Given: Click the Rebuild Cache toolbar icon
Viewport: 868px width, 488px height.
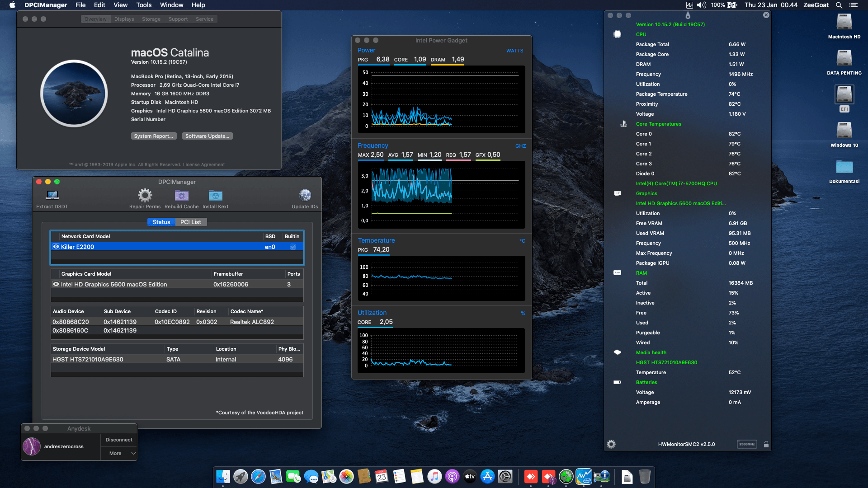Looking at the screenshot, I should click(181, 195).
